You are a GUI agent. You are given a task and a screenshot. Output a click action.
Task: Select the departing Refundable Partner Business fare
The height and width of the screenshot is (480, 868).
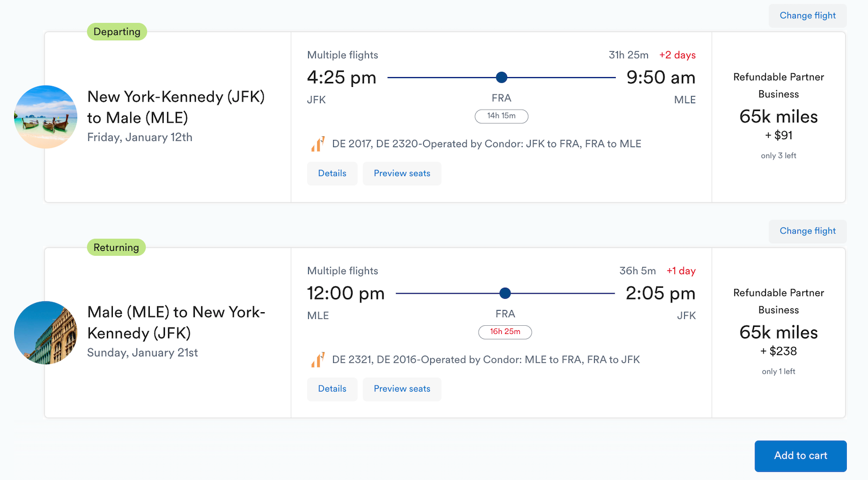tap(778, 116)
